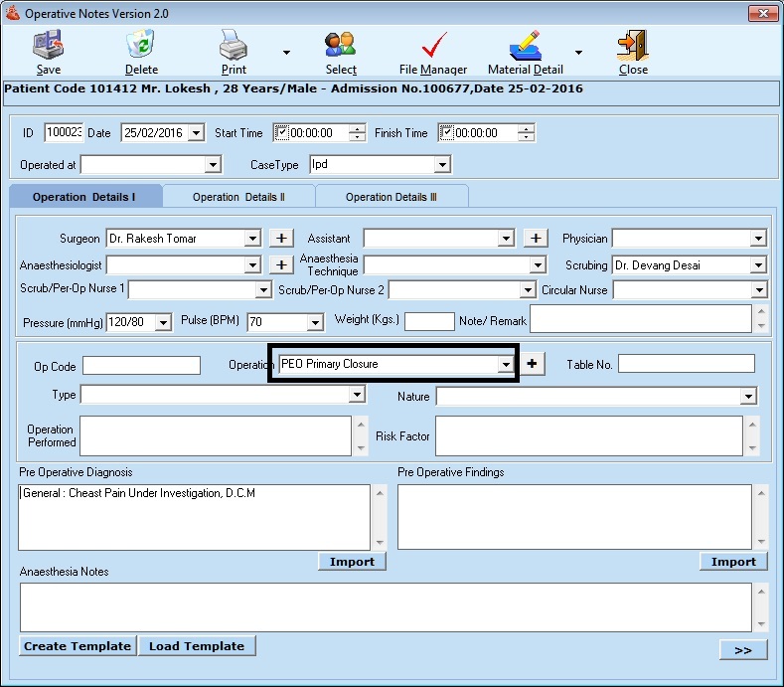Expand the Scrubing doctor dropdown
The image size is (784, 687).
pyautogui.click(x=758, y=265)
